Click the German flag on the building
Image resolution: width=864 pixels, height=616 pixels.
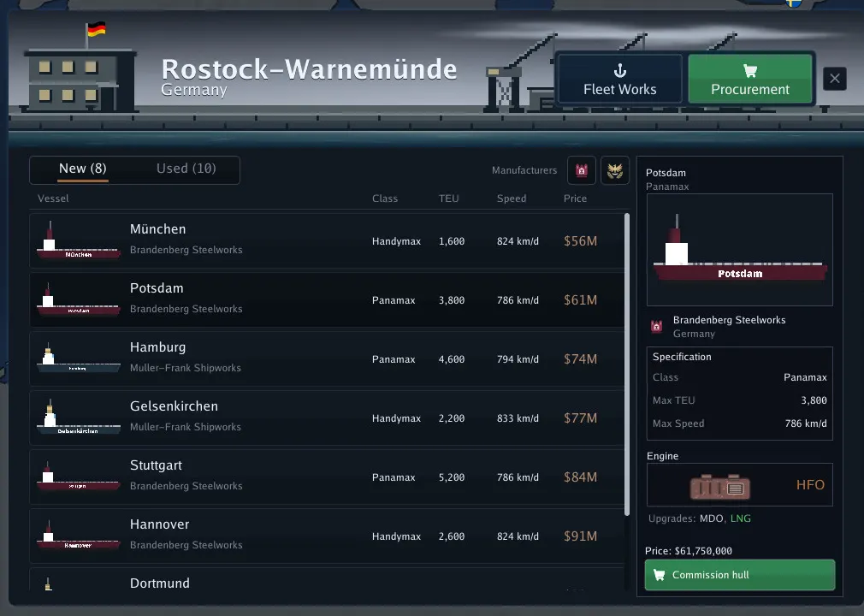point(97,28)
